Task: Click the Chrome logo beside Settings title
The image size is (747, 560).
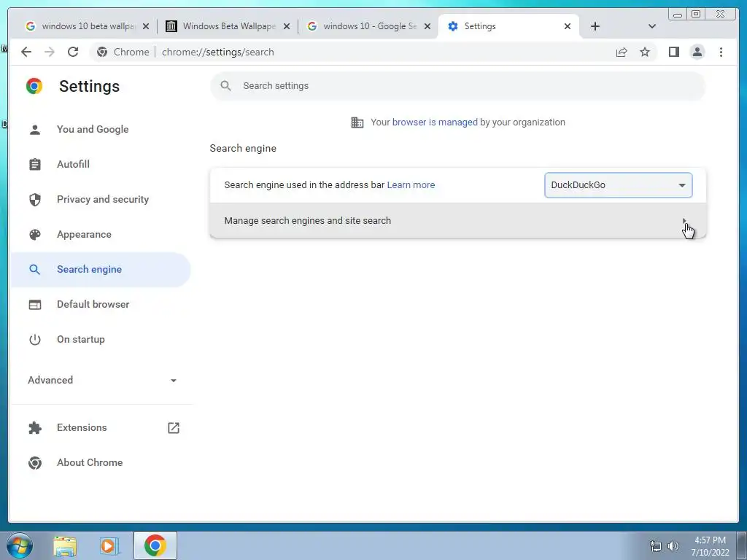Action: [x=34, y=86]
